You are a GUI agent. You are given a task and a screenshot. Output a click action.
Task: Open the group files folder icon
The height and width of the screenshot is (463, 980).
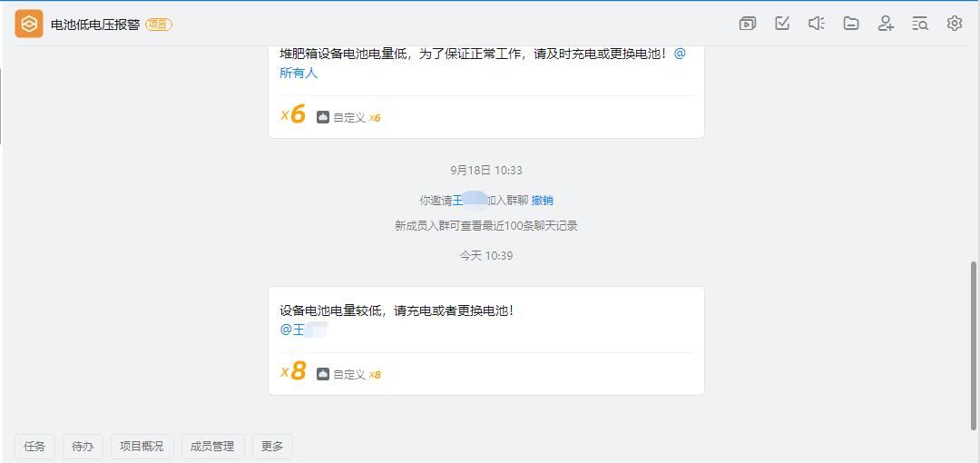(x=851, y=24)
